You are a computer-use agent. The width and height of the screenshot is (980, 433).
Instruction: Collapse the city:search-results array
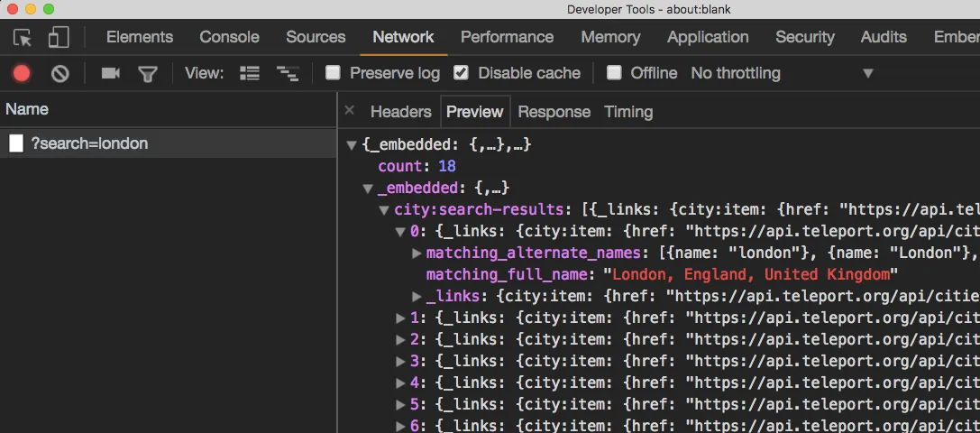(384, 209)
